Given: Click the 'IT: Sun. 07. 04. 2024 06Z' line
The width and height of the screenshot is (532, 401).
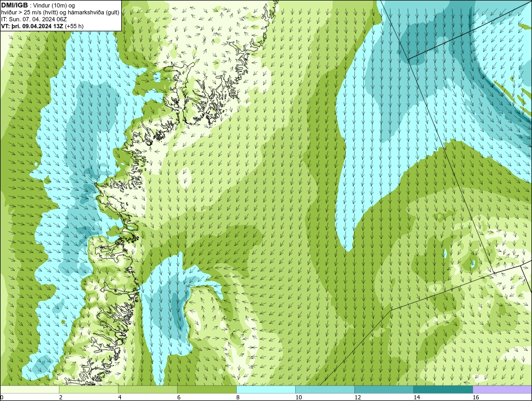Looking at the screenshot, I should coord(34,19).
